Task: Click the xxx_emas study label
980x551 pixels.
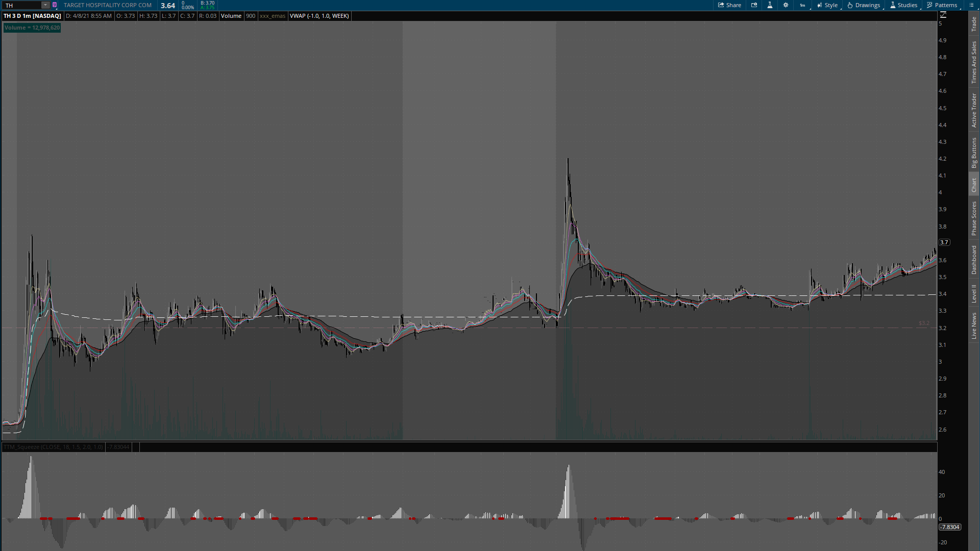Action: coord(272,16)
